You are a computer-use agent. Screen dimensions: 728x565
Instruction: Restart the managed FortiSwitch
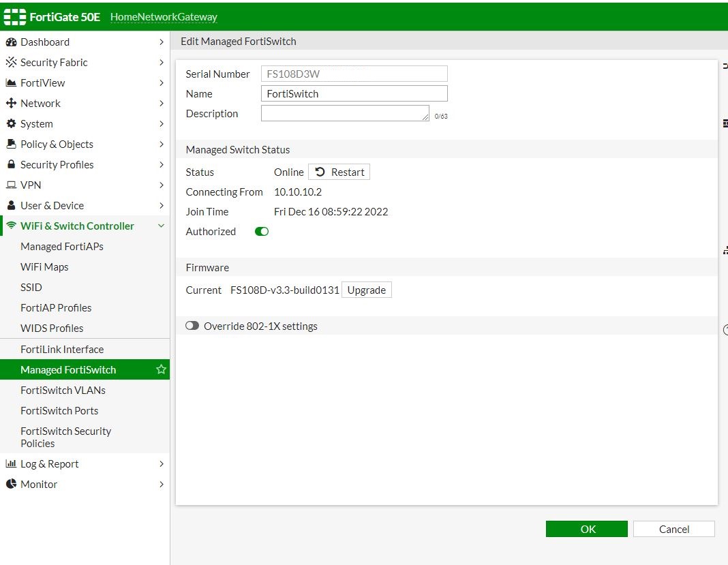339,172
